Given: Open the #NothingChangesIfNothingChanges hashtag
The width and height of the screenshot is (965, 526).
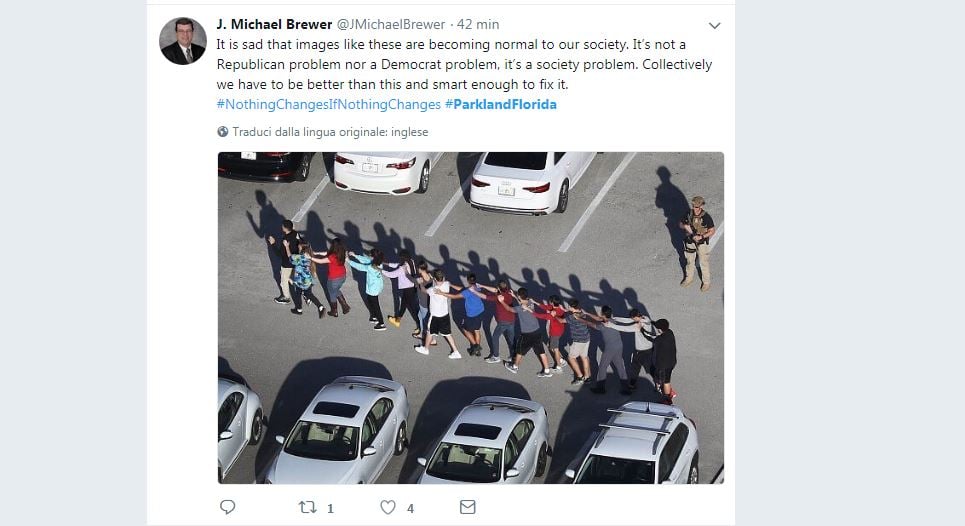Looking at the screenshot, I should 329,105.
